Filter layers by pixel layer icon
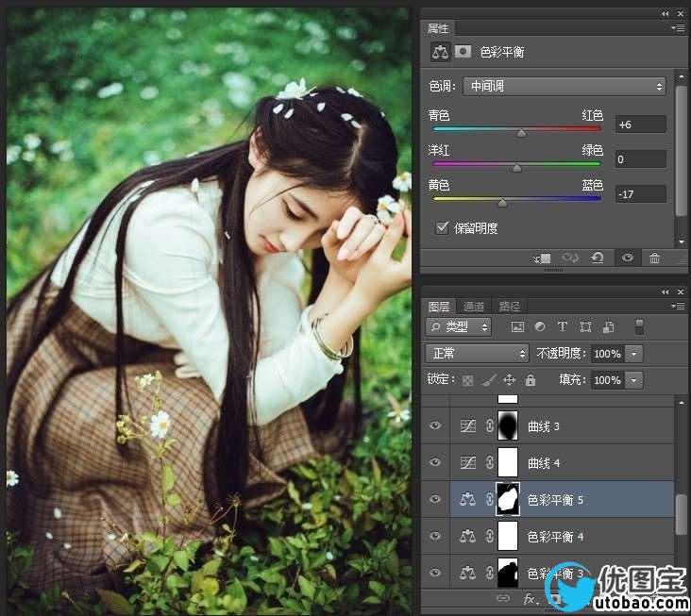This screenshot has height=616, width=691. click(x=517, y=326)
